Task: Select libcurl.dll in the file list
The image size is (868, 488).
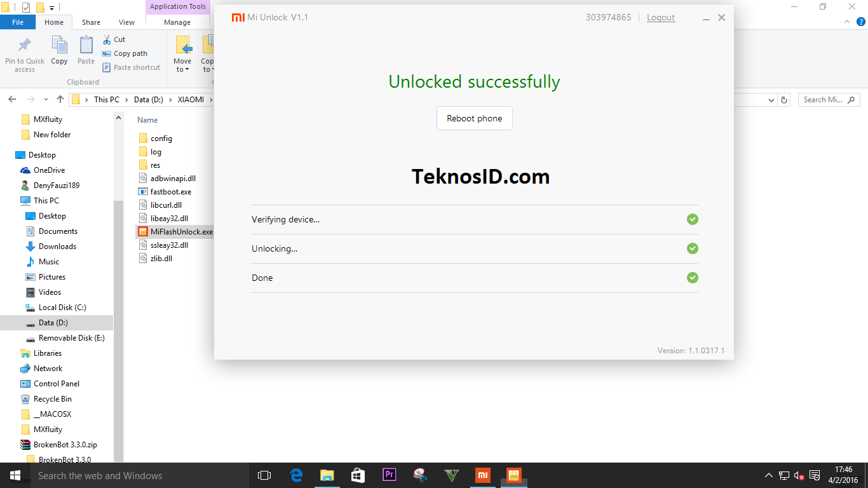Action: tap(160, 205)
